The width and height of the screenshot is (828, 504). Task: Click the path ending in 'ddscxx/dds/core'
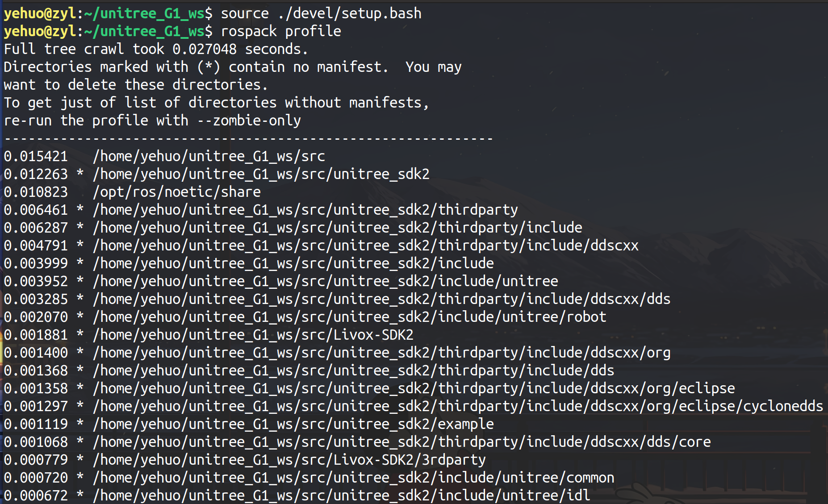402,442
